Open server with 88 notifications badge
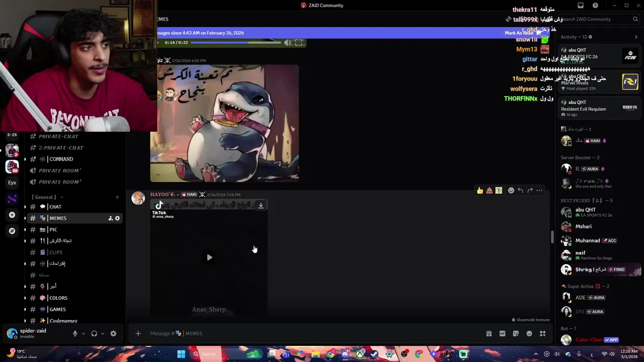Screen dimensions: 644x362 (12, 166)
